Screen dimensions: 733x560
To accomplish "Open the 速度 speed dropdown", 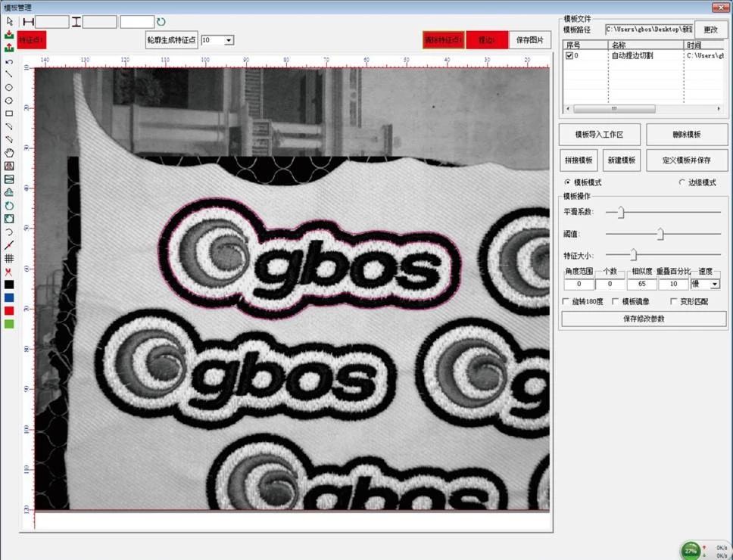I will point(714,284).
